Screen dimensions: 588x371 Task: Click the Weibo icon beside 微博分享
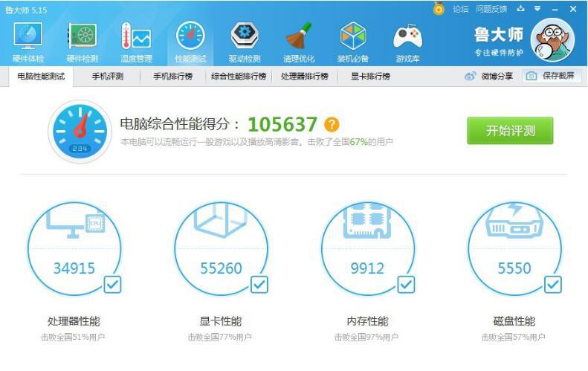[x=471, y=76]
